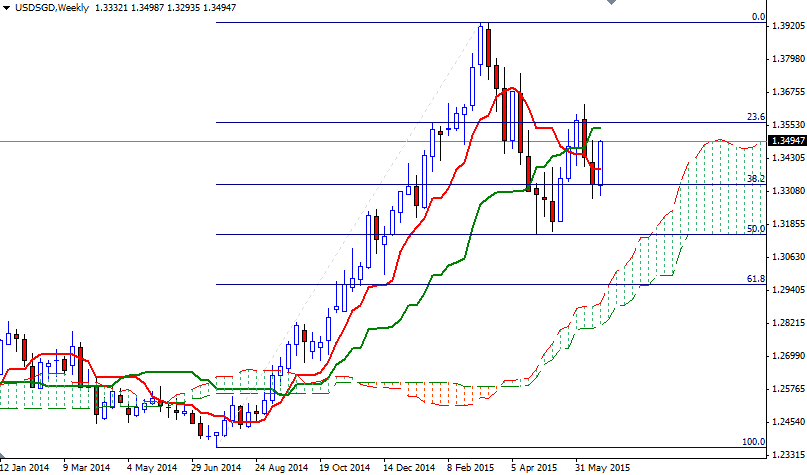Click the 1.29405 price scale value
807x475 pixels.
(788, 290)
